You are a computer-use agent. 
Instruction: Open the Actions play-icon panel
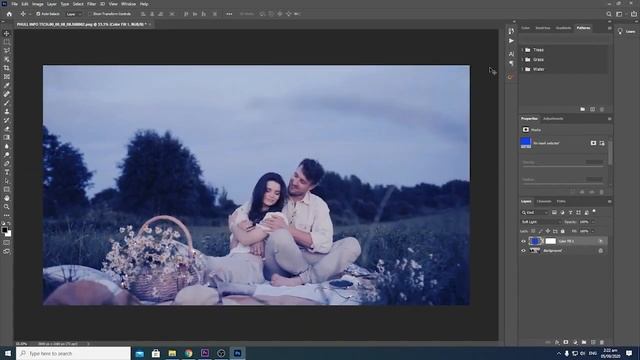point(511,41)
